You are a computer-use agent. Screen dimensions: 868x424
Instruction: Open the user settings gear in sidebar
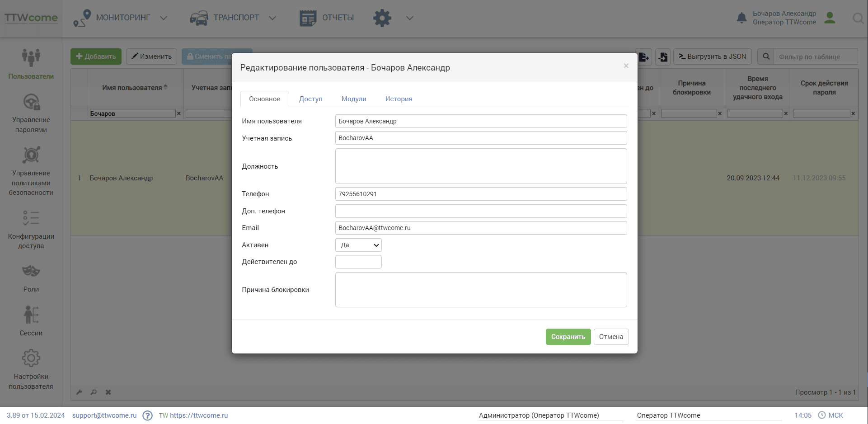[31, 358]
